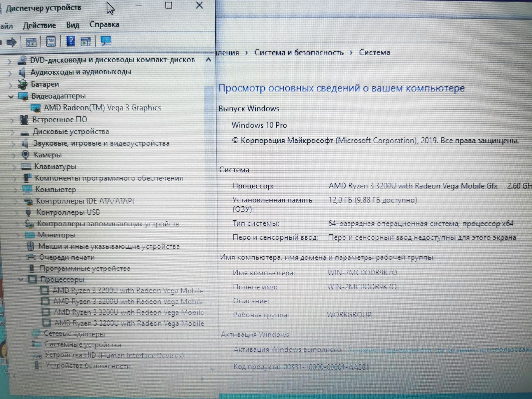Open the properties toolbar icon
The image size is (532, 399).
pos(51,41)
